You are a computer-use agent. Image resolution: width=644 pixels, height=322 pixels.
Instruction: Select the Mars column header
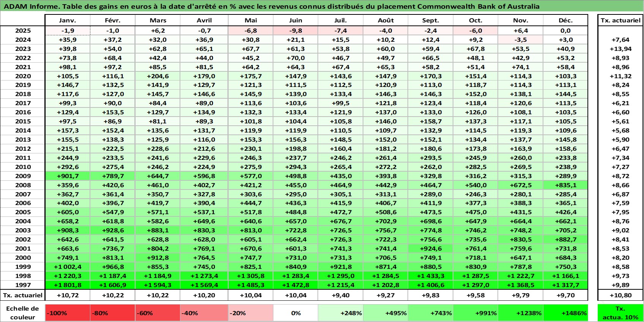pos(158,21)
